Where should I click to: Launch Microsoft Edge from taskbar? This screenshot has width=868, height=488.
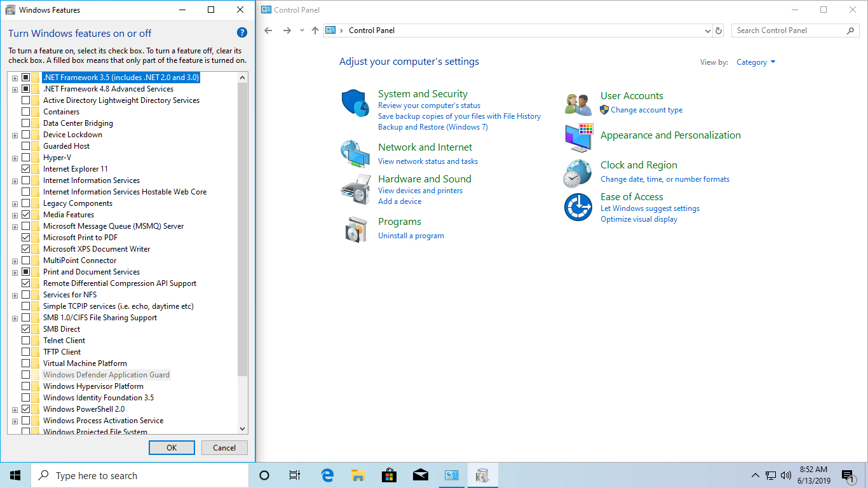[x=327, y=475]
